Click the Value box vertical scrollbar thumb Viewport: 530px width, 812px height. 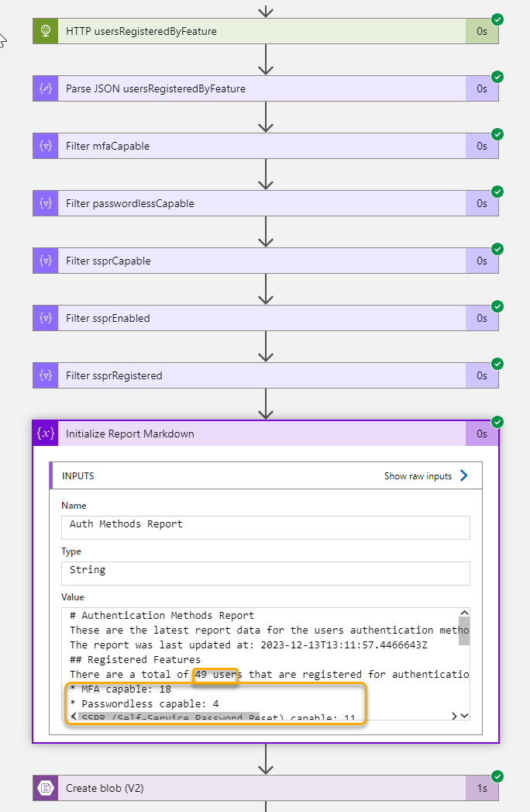464,631
